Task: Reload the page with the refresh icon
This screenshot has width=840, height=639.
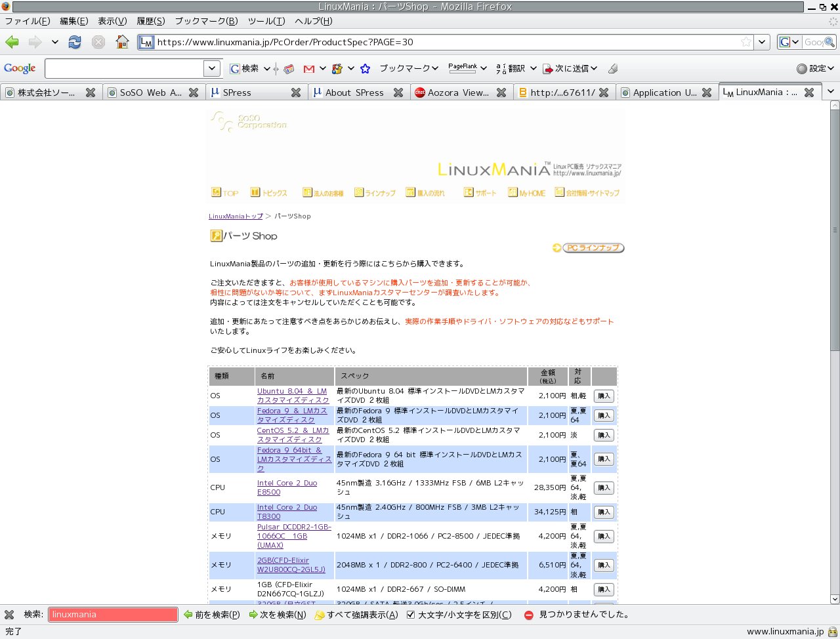Action: coord(75,42)
